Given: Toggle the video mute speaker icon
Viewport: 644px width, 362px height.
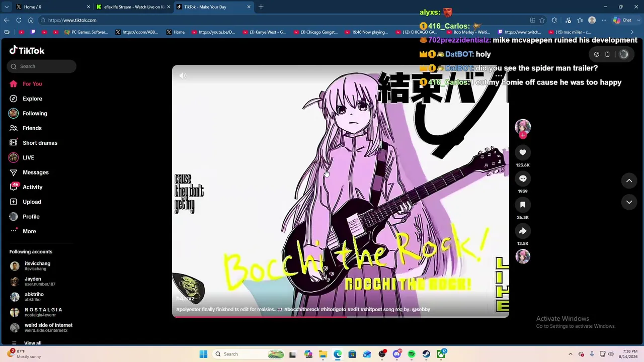Looking at the screenshot, I should 183,76.
